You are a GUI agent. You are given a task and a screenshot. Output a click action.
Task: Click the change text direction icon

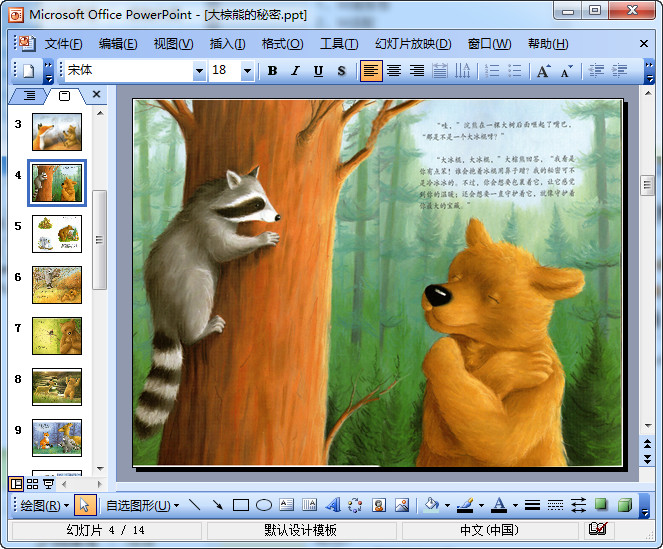(x=463, y=71)
